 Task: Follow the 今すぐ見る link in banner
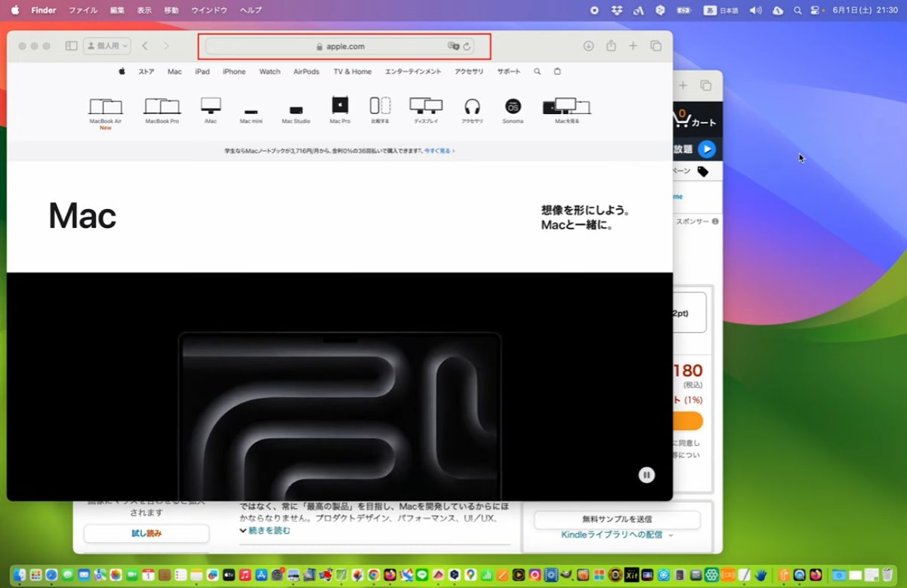pyautogui.click(x=440, y=151)
